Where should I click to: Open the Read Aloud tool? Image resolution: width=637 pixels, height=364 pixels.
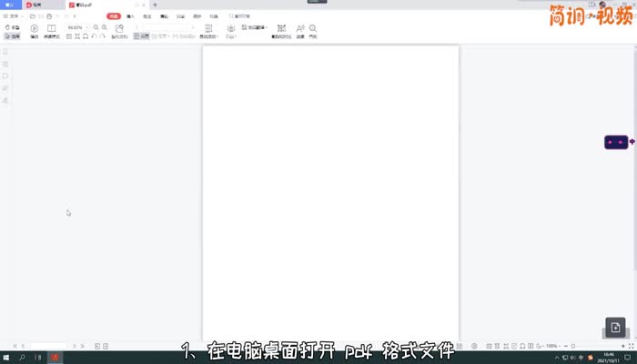coord(300,31)
